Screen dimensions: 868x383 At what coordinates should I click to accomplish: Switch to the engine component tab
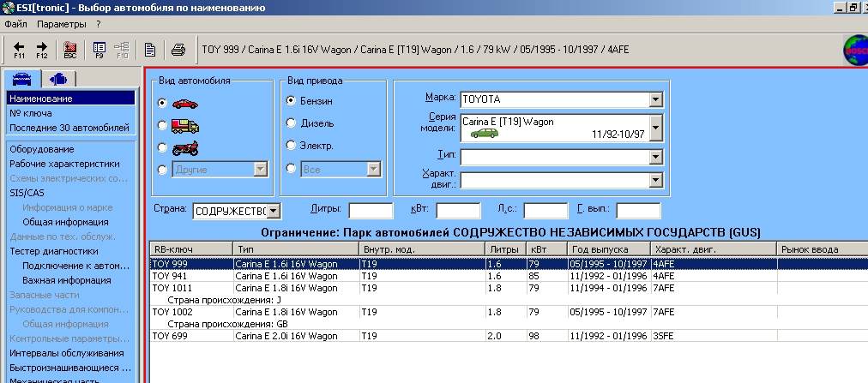pos(58,79)
